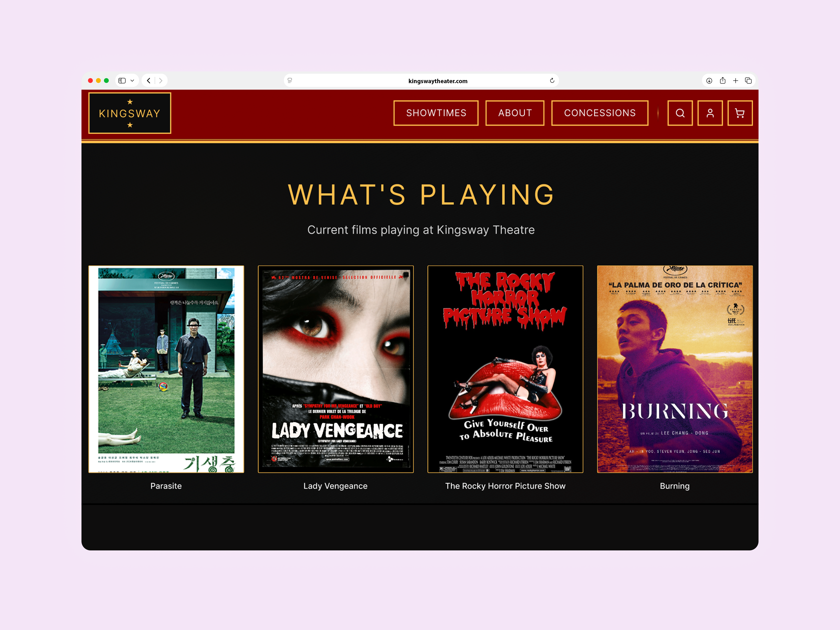The height and width of the screenshot is (630, 840).
Task: Click the Kingsway logo to go home
Action: tap(130, 113)
